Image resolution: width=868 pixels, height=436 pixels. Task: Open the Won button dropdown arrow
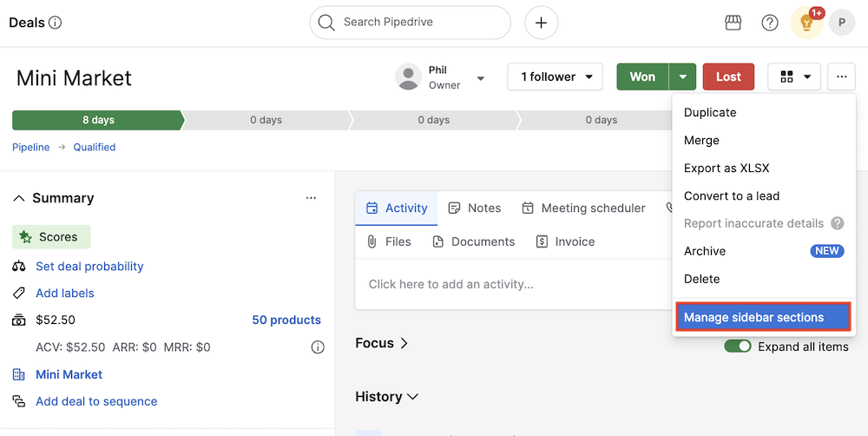683,76
